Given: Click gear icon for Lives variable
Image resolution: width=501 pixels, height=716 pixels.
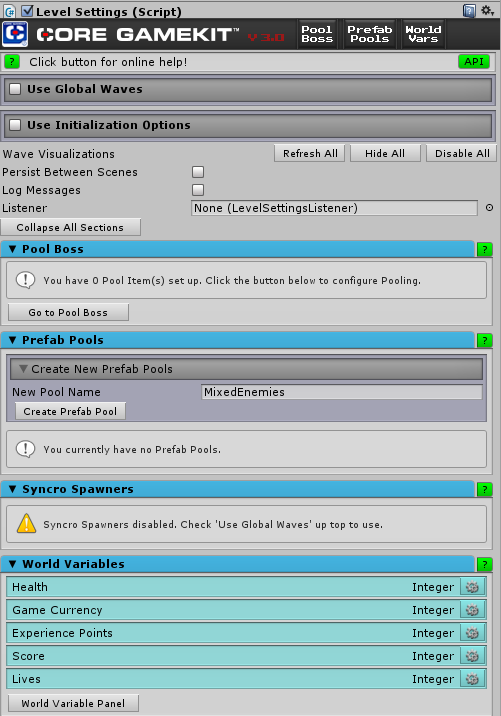Looking at the screenshot, I should click(472, 679).
